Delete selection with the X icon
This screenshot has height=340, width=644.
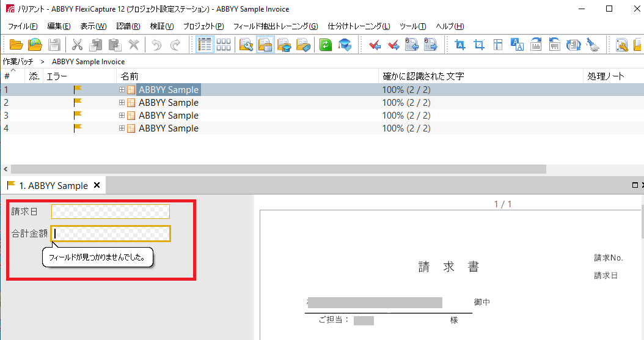tap(133, 45)
